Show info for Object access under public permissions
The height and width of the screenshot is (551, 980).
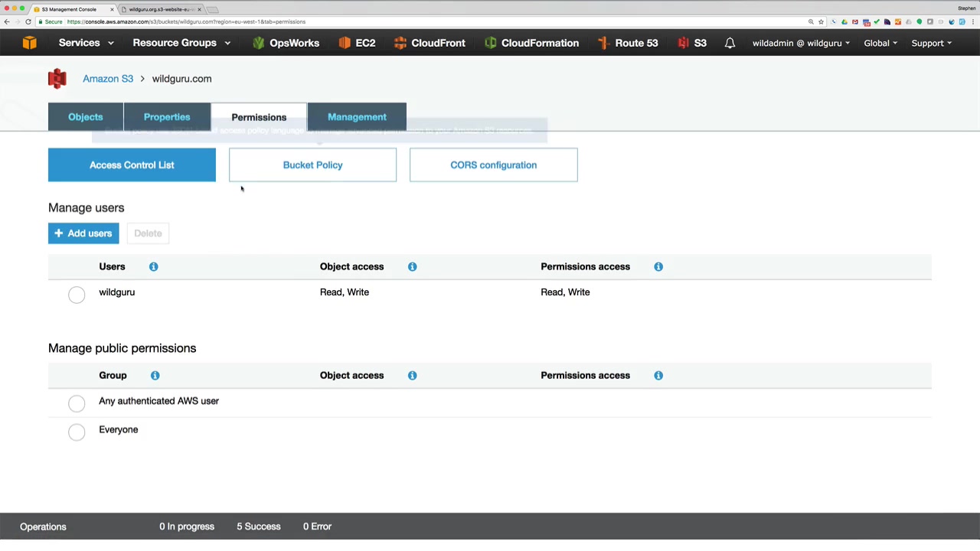(412, 375)
